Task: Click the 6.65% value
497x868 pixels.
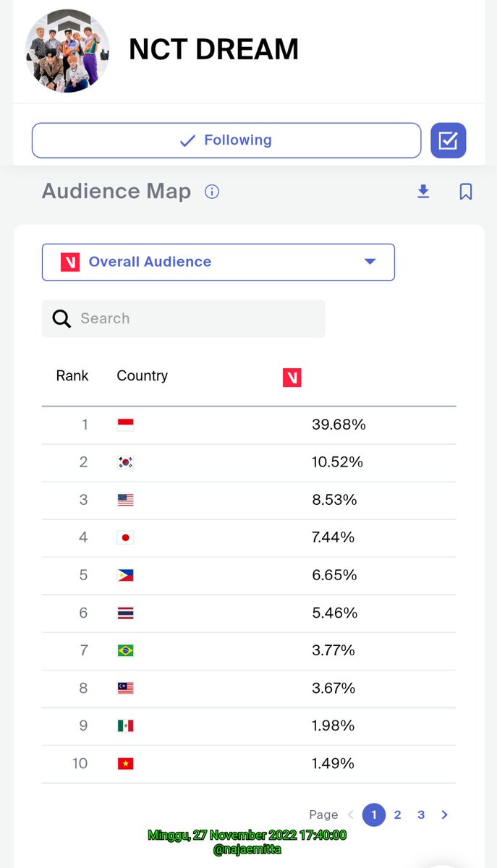Action: (x=334, y=575)
